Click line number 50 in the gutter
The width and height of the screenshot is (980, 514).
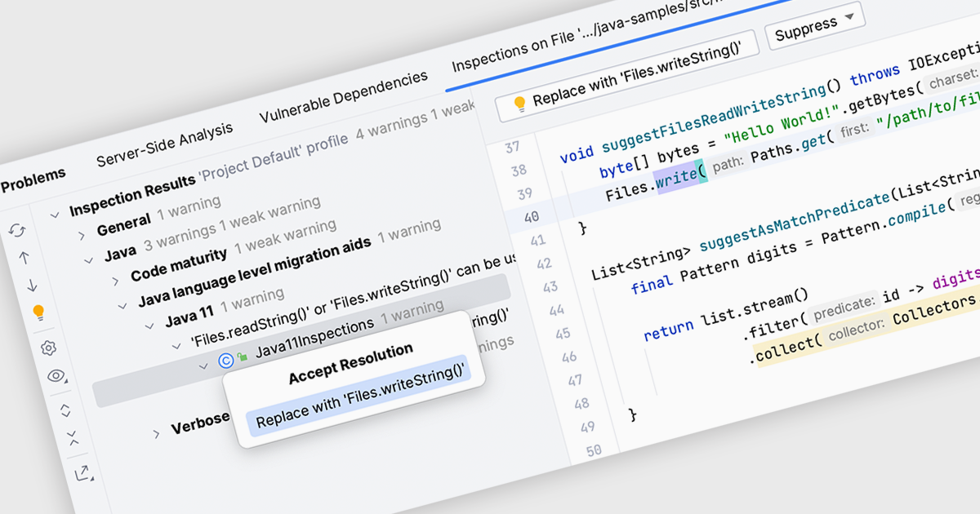tap(593, 450)
